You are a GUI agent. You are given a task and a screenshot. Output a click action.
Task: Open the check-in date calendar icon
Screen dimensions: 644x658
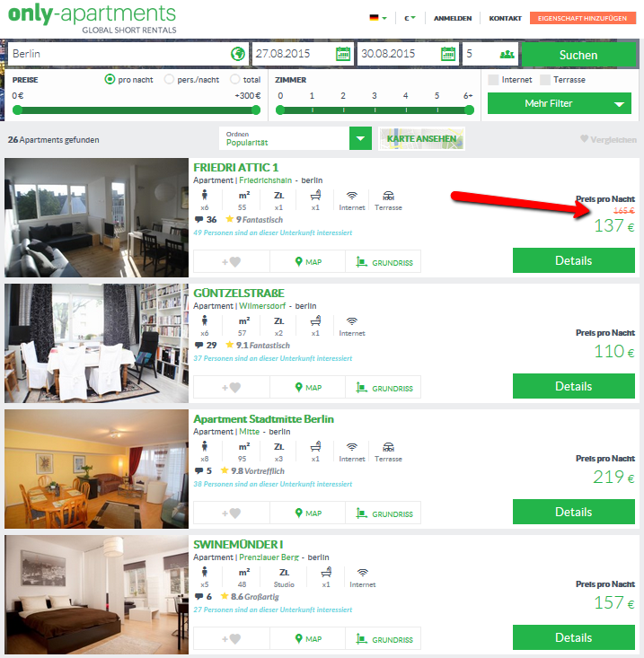pyautogui.click(x=343, y=54)
